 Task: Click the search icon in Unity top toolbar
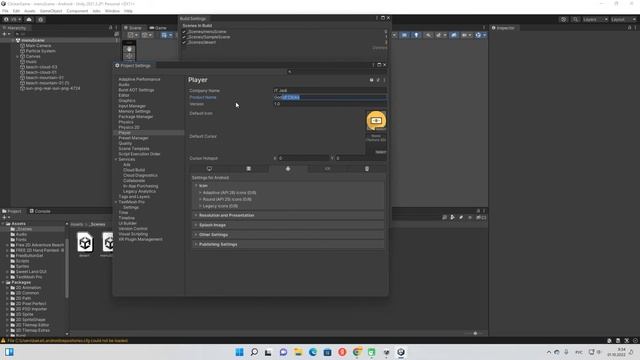tap(575, 20)
